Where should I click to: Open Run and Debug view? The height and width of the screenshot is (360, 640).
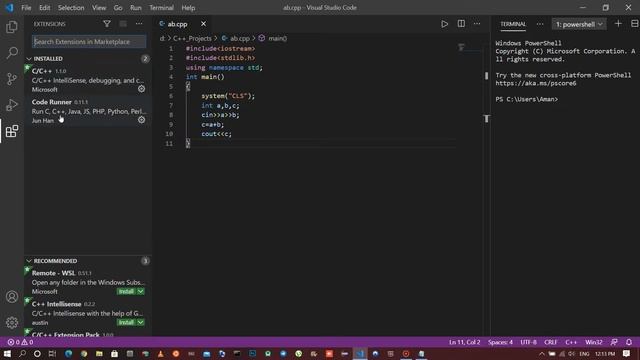(12, 105)
